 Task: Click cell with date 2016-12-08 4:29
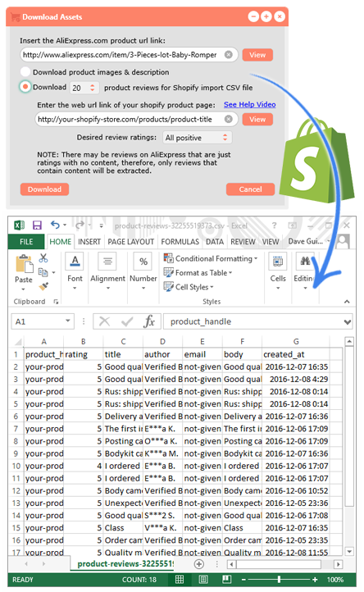296,379
